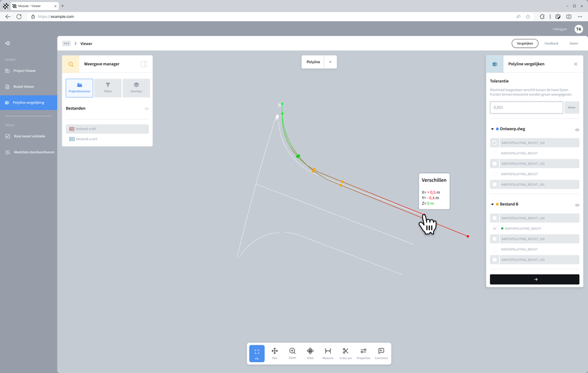Open the TK user avatar
Image resolution: width=588 pixels, height=373 pixels.
point(579,29)
